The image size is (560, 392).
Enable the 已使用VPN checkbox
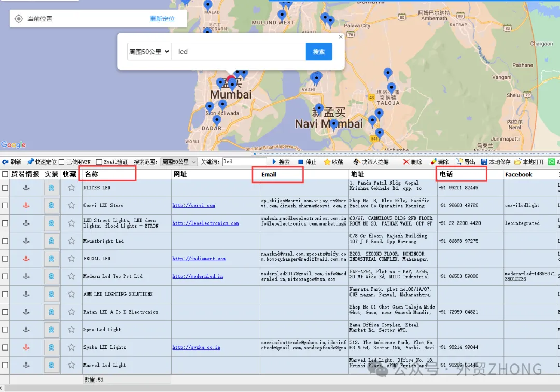[62, 162]
